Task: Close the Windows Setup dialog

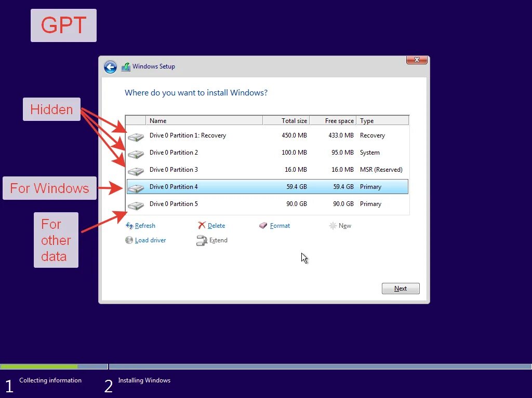Action: 417,60
